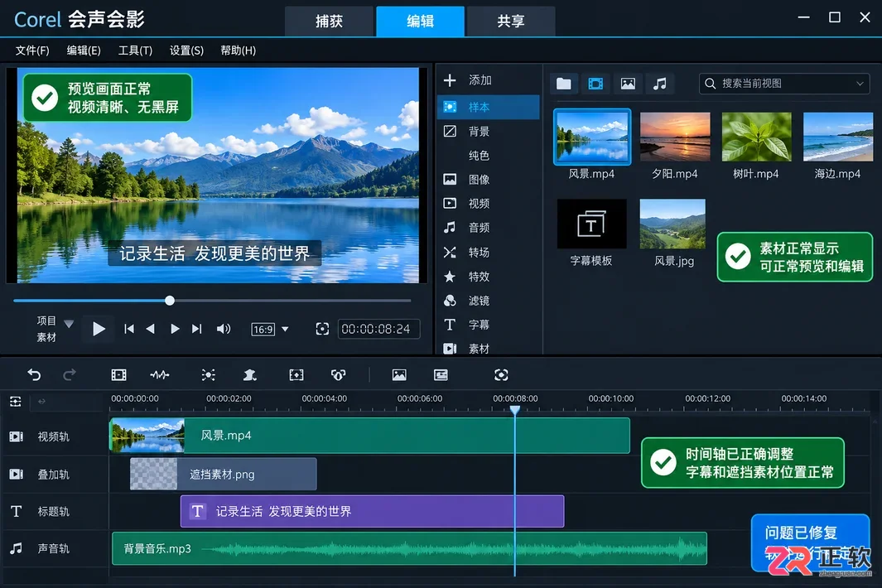The image size is (882, 588).
Task: Open the 设置(S) menu
Action: pos(186,51)
